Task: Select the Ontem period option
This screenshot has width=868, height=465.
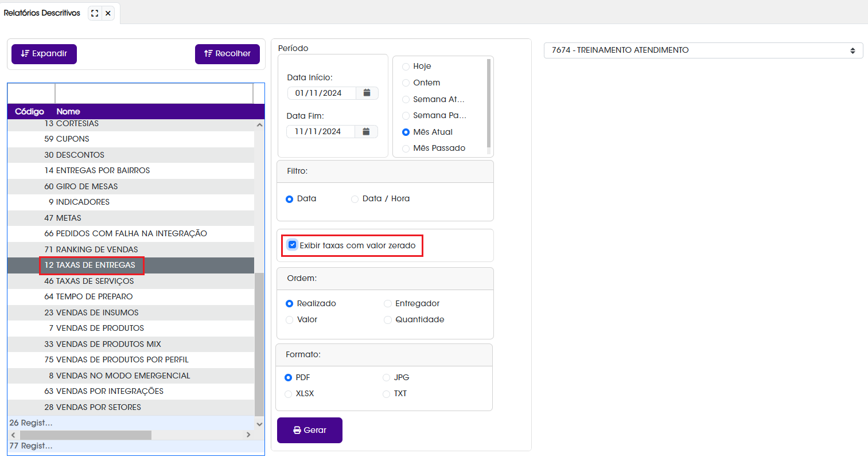Action: [x=406, y=83]
